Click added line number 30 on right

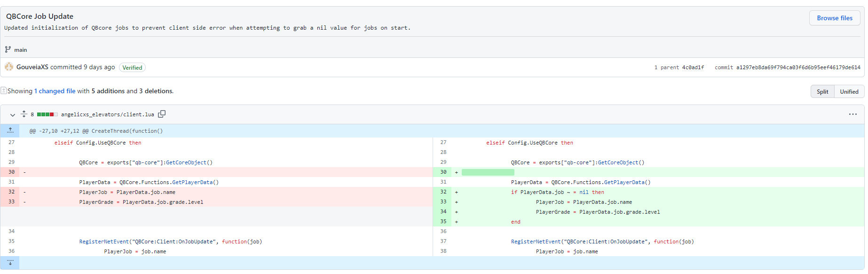[443, 172]
